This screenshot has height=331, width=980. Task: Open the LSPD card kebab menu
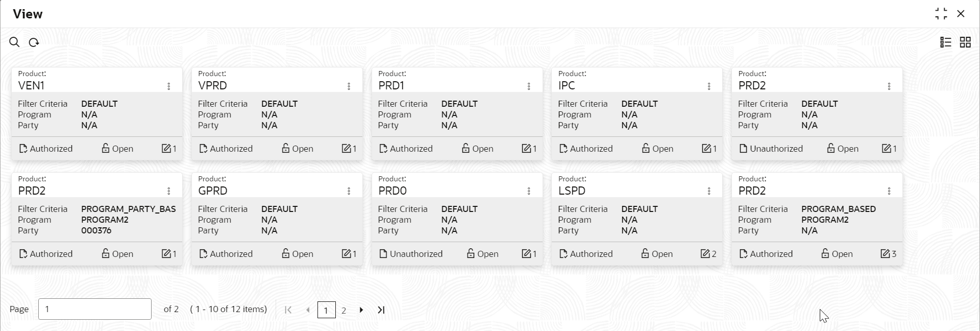[x=709, y=191]
